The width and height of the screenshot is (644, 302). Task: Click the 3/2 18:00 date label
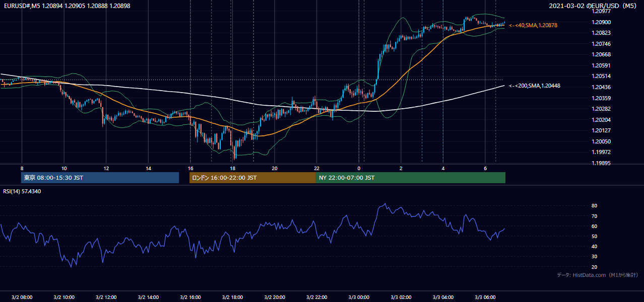[x=232, y=297]
